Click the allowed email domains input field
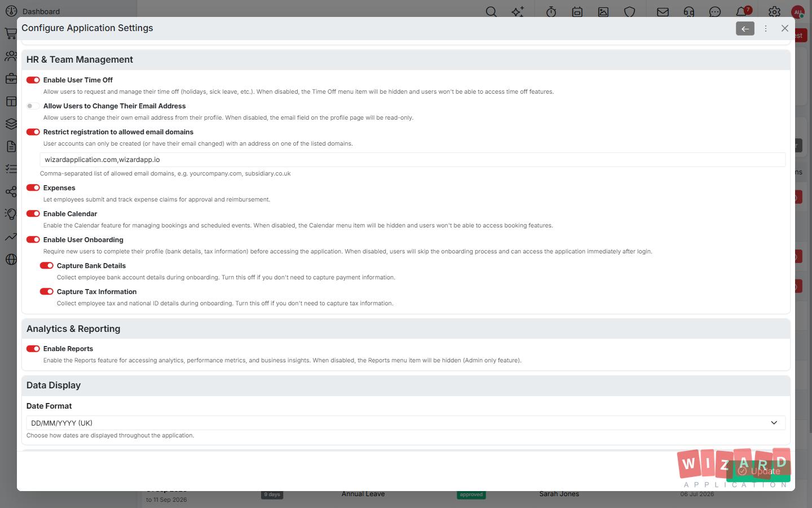Image resolution: width=812 pixels, height=508 pixels. pyautogui.click(x=413, y=160)
